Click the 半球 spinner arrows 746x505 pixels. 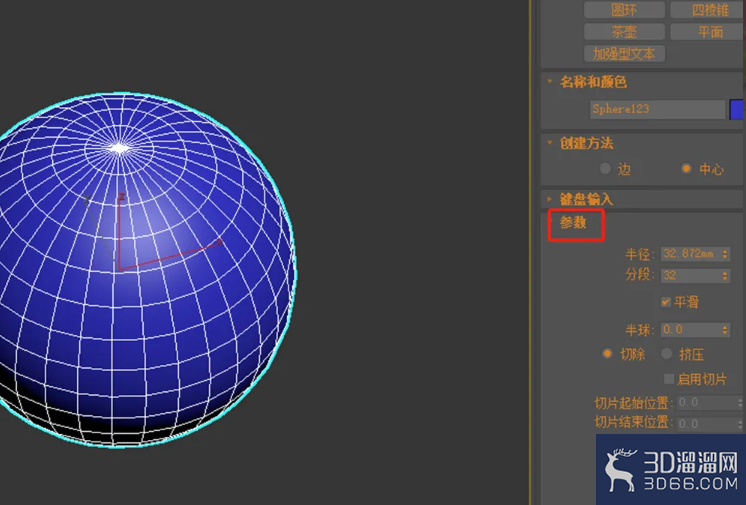click(x=725, y=330)
